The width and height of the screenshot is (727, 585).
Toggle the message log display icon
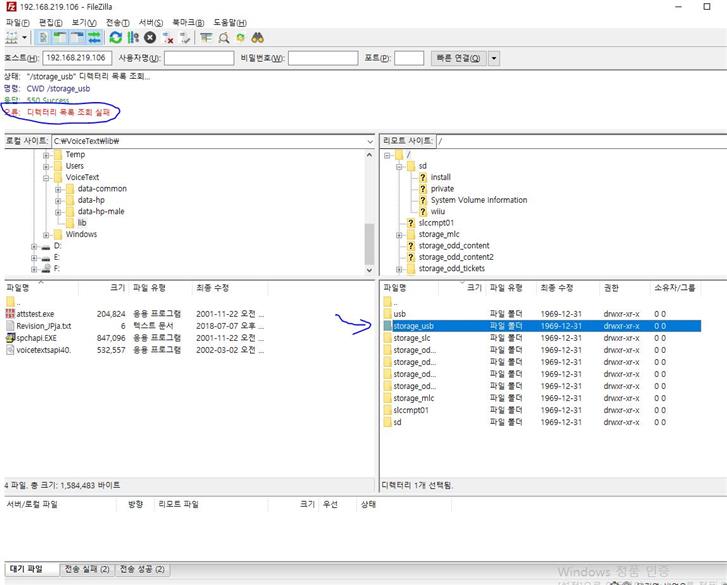pyautogui.click(x=44, y=38)
